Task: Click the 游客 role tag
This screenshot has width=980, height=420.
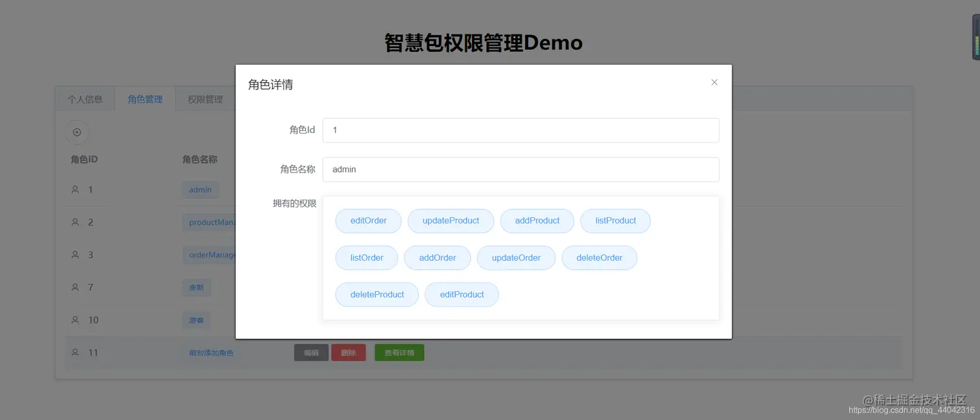Action: 196,320
